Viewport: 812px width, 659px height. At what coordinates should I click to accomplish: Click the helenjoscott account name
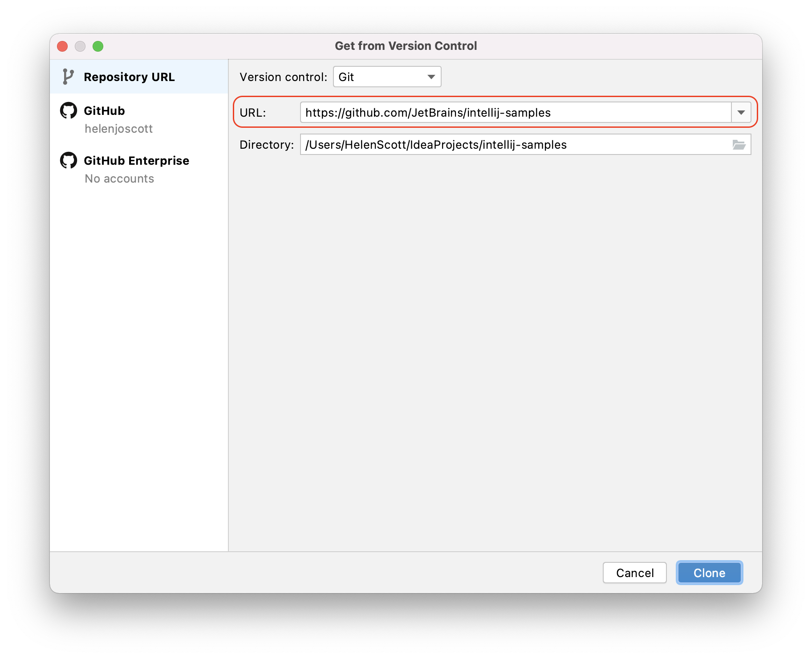(118, 129)
